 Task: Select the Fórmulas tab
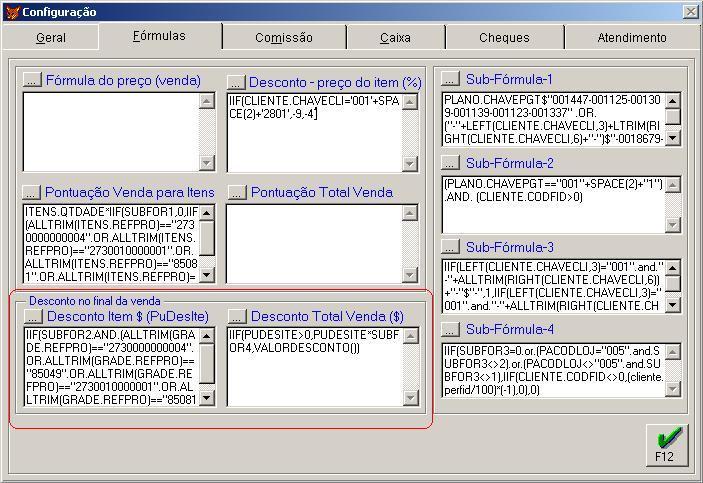click(x=160, y=36)
